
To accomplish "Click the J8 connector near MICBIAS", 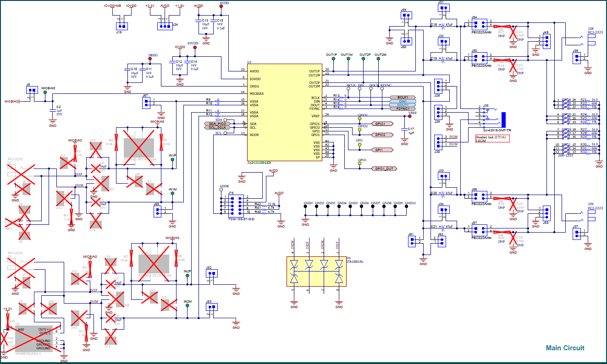I will [x=32, y=91].
